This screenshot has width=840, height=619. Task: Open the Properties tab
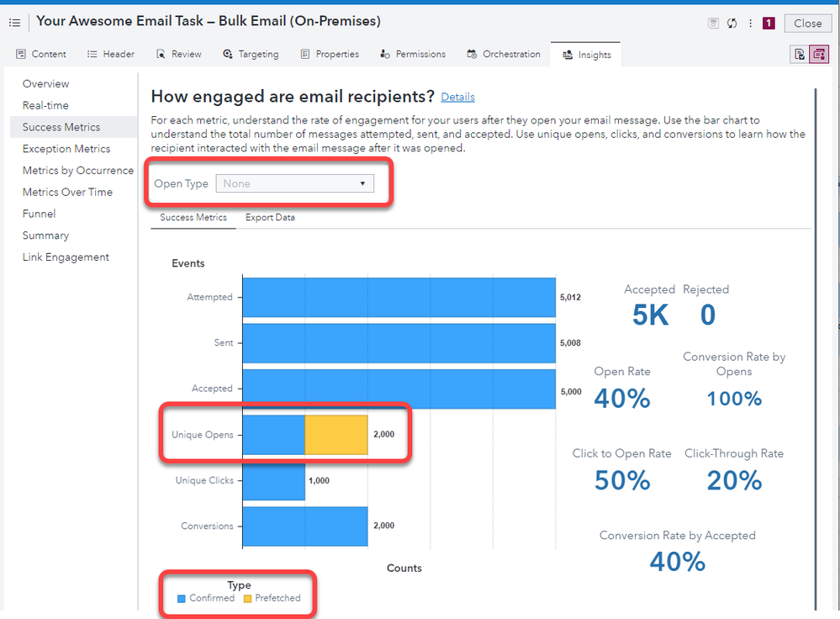point(330,54)
